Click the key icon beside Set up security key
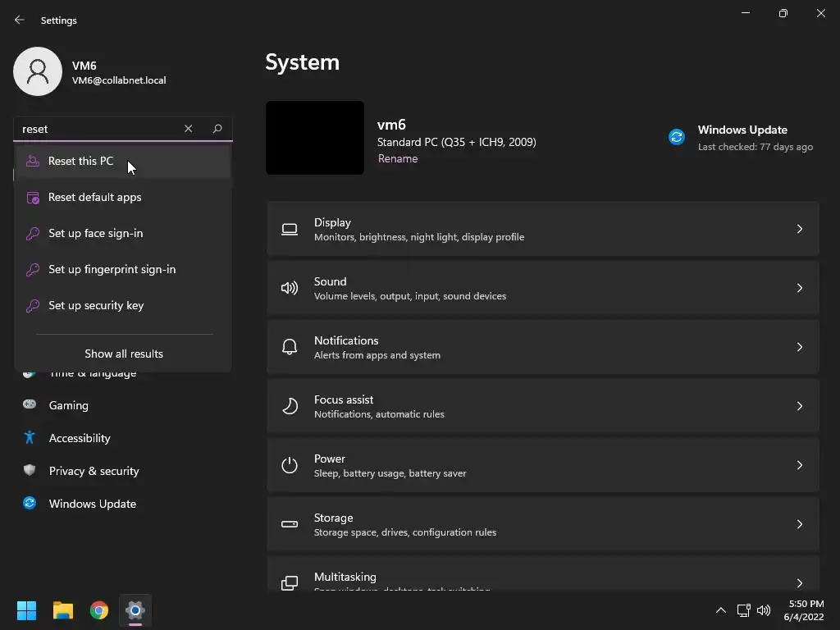The image size is (840, 630). [x=33, y=305]
